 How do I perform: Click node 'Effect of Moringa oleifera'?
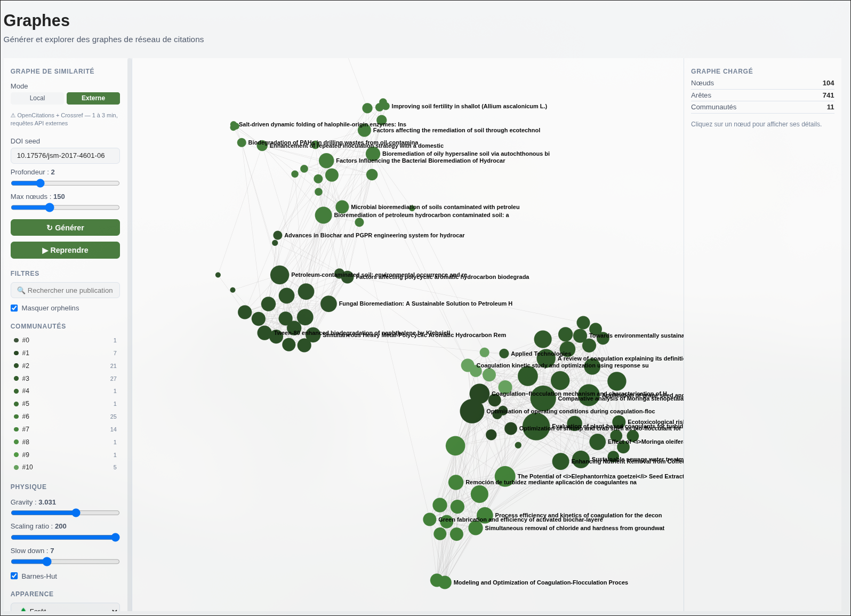pyautogui.click(x=598, y=442)
